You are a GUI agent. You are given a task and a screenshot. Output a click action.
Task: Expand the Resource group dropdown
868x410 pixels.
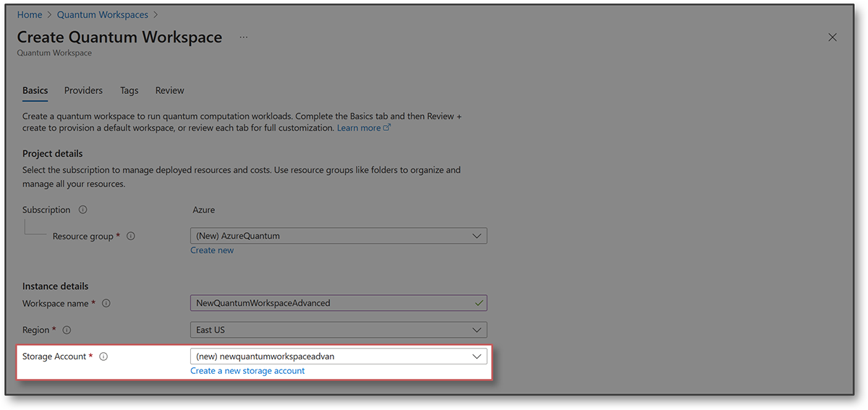tap(339, 236)
